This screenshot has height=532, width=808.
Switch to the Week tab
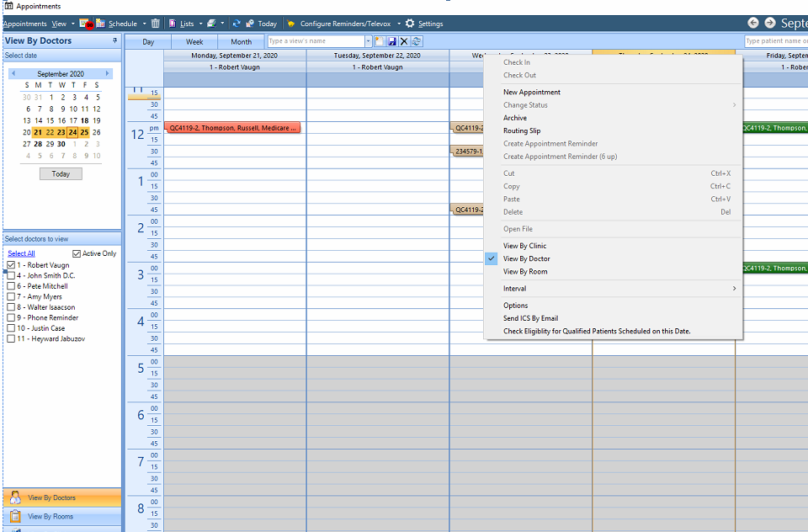[x=194, y=42]
